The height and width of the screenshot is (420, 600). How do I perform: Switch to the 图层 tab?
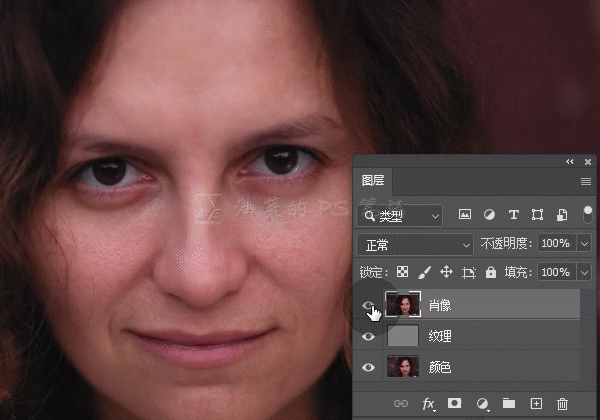point(373,180)
